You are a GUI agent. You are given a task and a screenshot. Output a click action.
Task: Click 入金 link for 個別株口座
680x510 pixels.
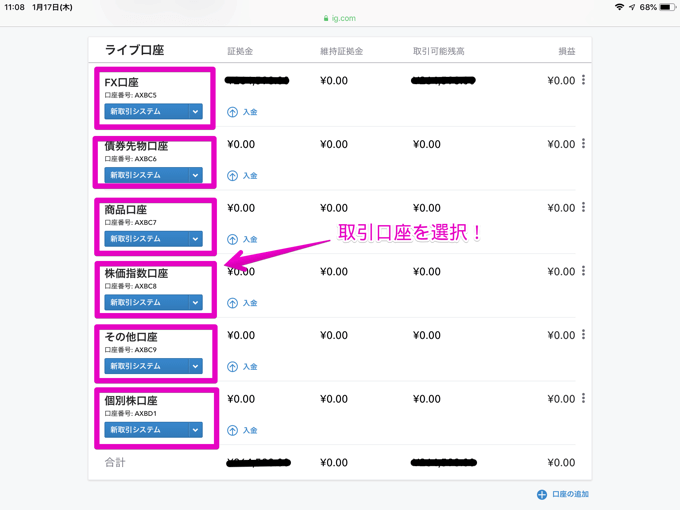point(250,430)
